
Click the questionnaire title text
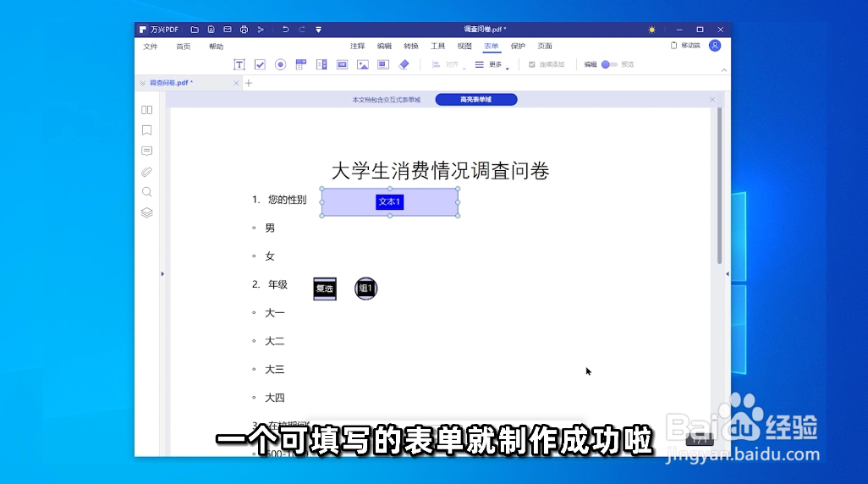tap(440, 171)
